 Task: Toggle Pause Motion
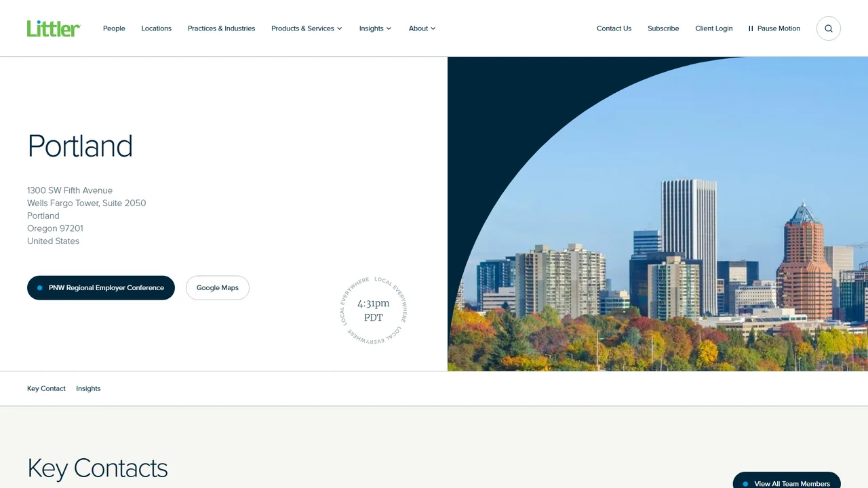click(774, 28)
